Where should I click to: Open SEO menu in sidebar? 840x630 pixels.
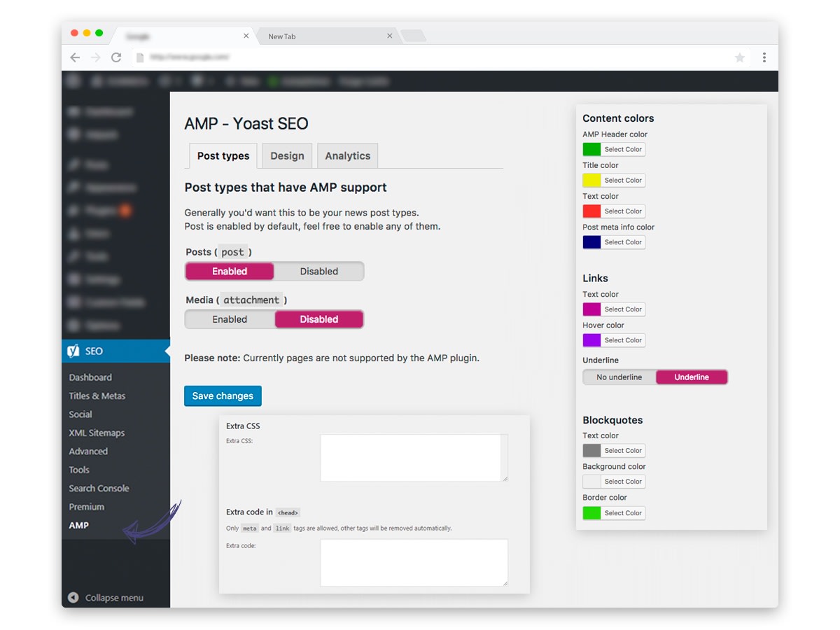[115, 351]
